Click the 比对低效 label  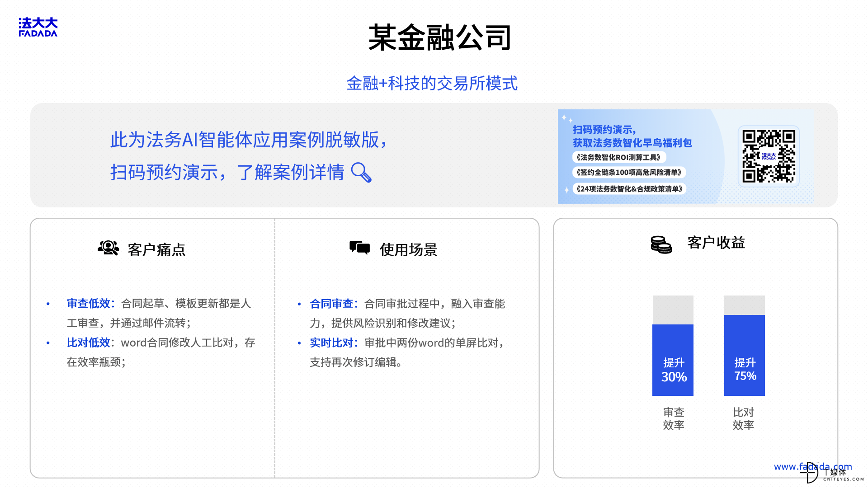(x=89, y=343)
